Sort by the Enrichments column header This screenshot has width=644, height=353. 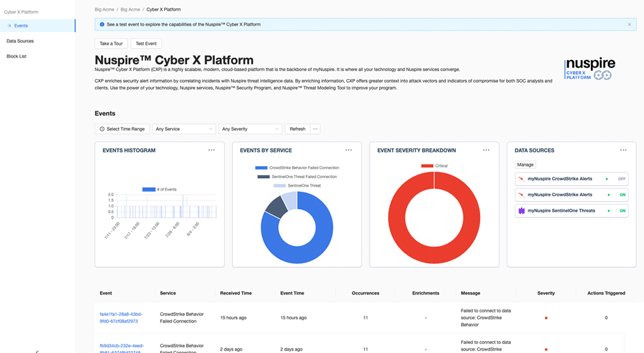click(x=426, y=293)
